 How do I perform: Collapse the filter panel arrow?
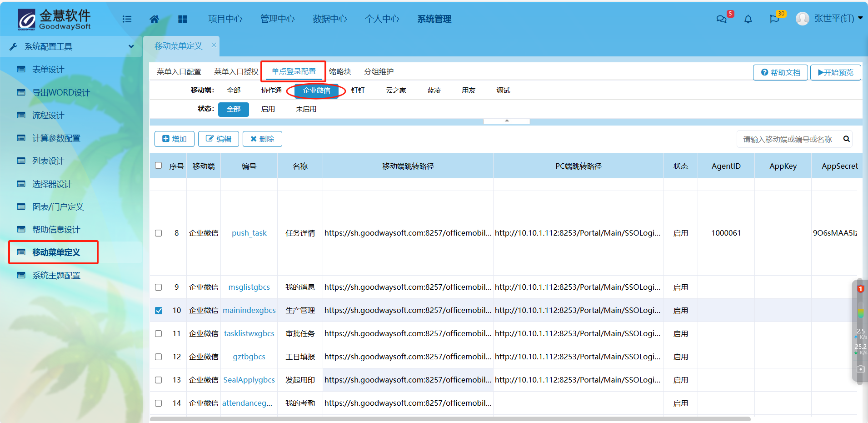[507, 121]
